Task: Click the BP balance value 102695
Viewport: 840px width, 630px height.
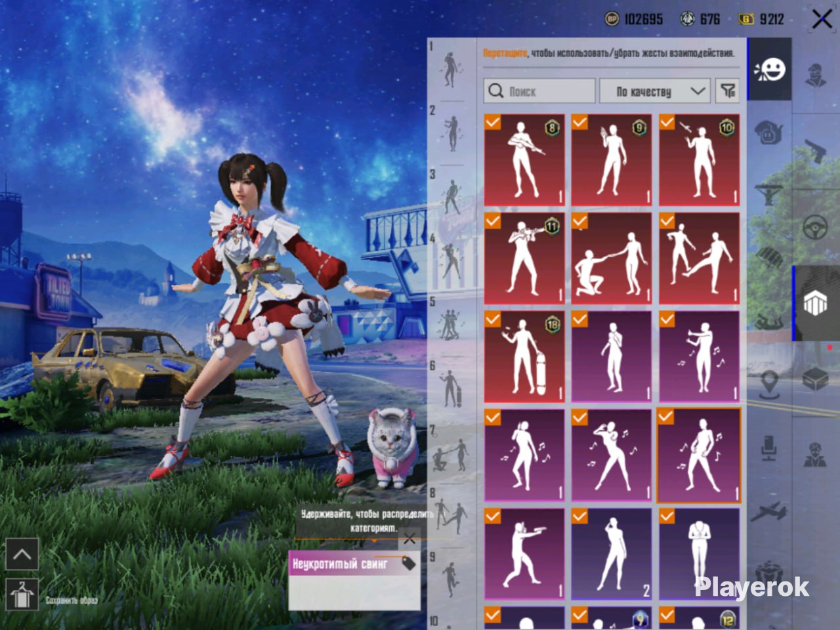Action: pyautogui.click(x=643, y=19)
